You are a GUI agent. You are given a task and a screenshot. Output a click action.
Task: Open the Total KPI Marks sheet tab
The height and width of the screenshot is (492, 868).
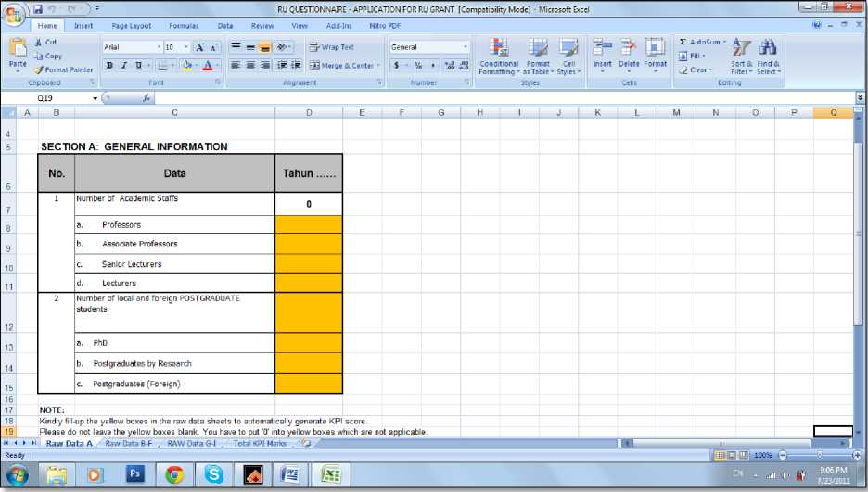coord(260,444)
